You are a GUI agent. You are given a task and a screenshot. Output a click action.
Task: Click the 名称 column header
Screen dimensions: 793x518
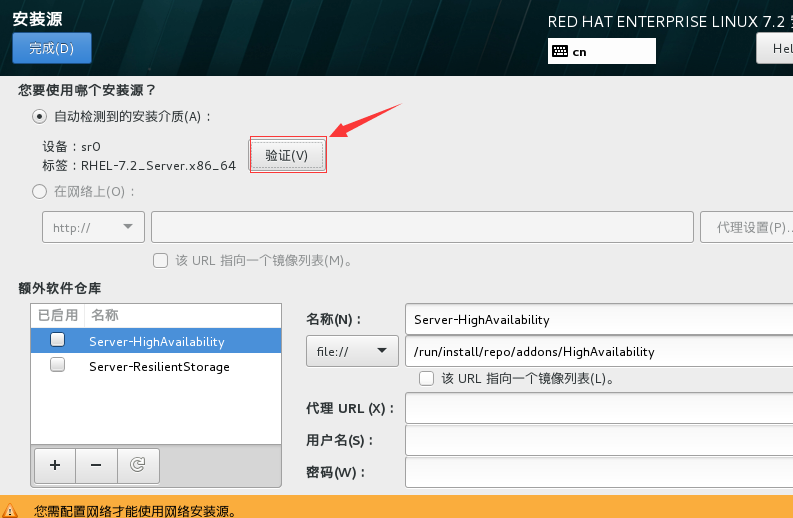[x=183, y=315]
